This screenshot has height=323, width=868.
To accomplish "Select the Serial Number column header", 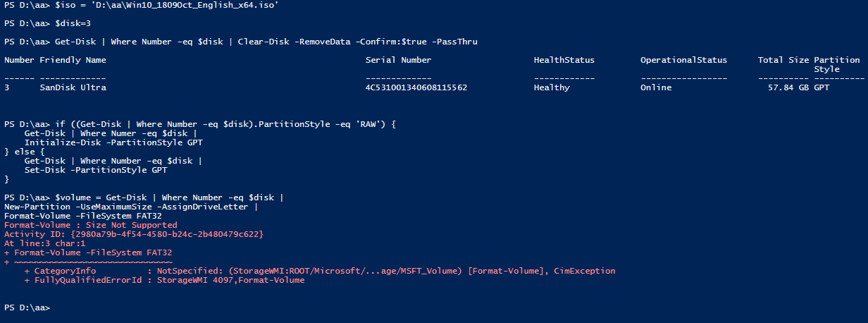I will 398,60.
